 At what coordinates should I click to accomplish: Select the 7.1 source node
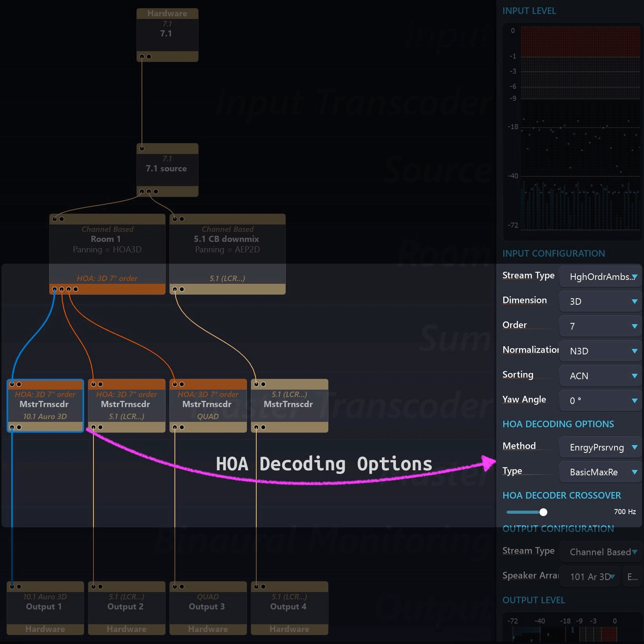click(167, 169)
